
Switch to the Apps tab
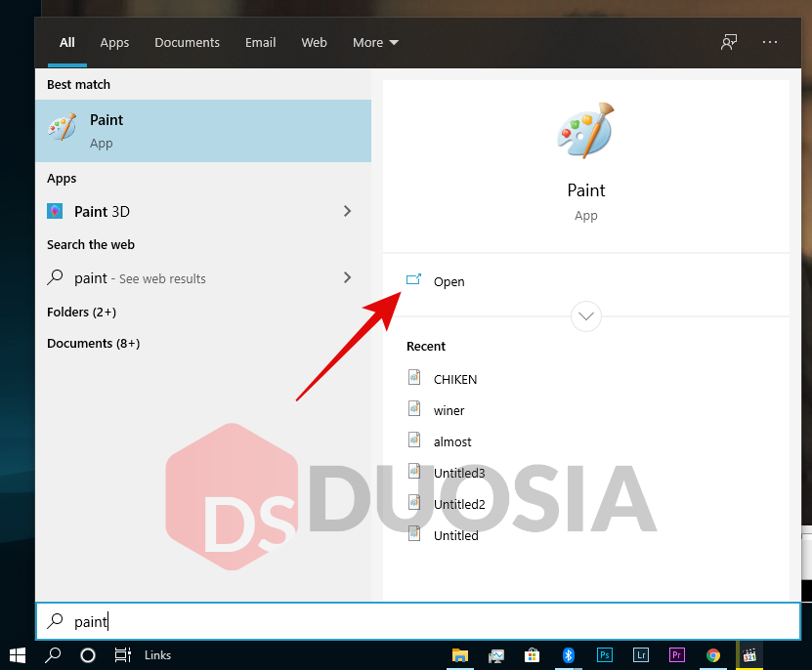(114, 42)
